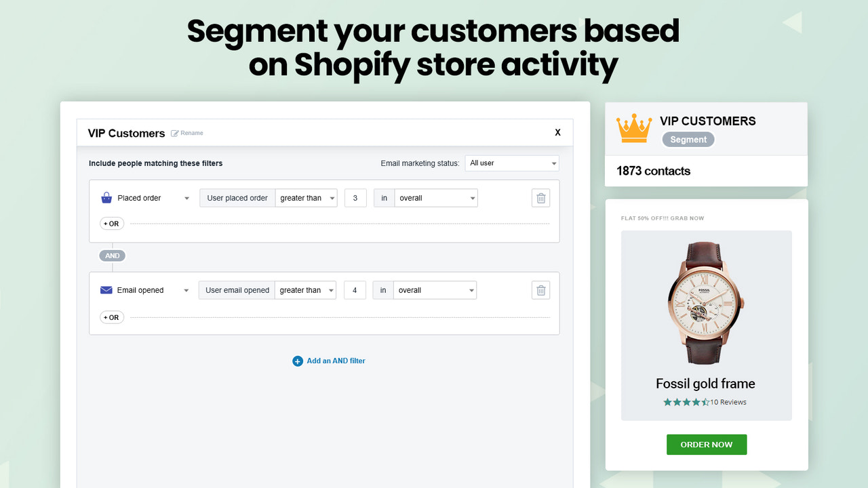This screenshot has height=488, width=868.
Task: Click the blue plus icon for AND filter
Action: click(297, 361)
